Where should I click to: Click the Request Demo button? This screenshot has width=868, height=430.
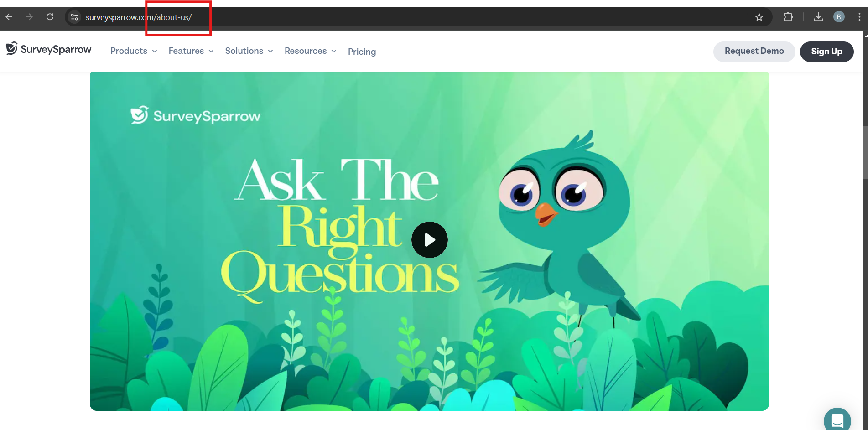click(x=754, y=51)
